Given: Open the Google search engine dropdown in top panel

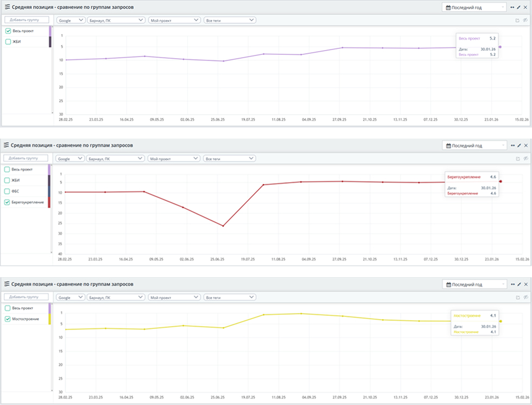Looking at the screenshot, I should [x=71, y=20].
